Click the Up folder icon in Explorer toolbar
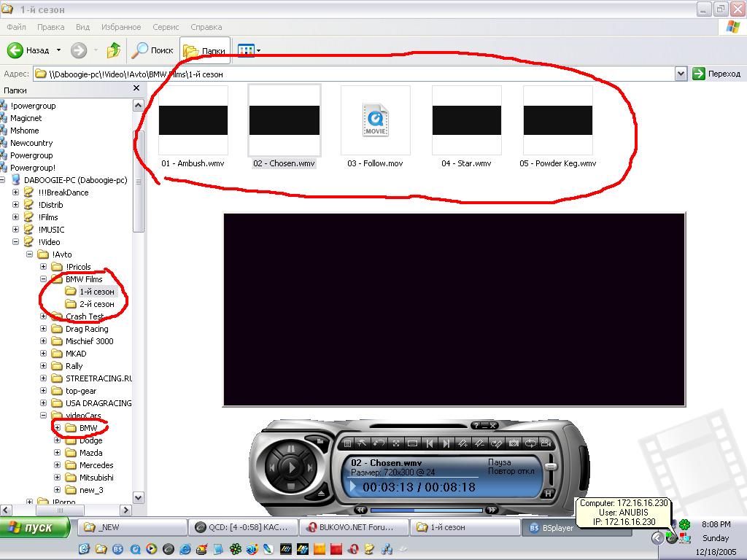Image resolution: width=747 pixels, height=560 pixels. point(113,50)
